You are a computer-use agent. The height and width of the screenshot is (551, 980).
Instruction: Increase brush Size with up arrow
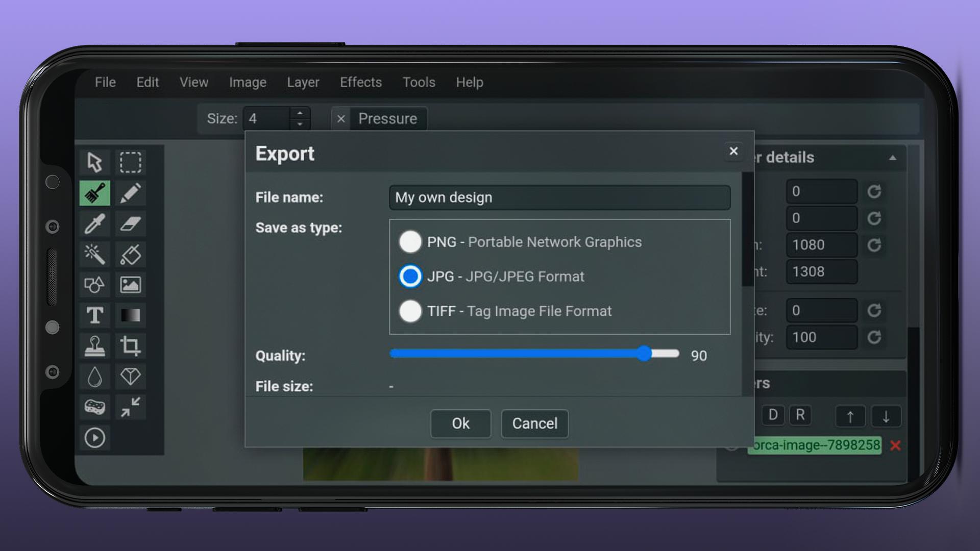tap(300, 113)
